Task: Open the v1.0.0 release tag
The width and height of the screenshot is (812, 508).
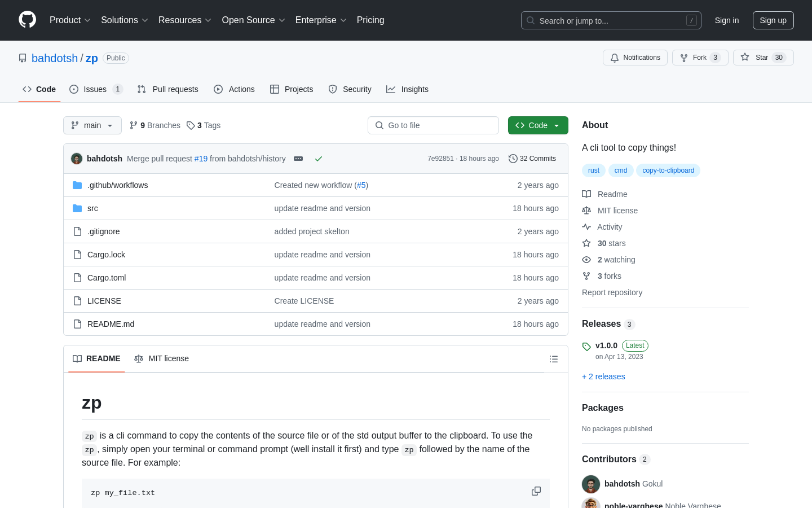Action: click(x=606, y=345)
